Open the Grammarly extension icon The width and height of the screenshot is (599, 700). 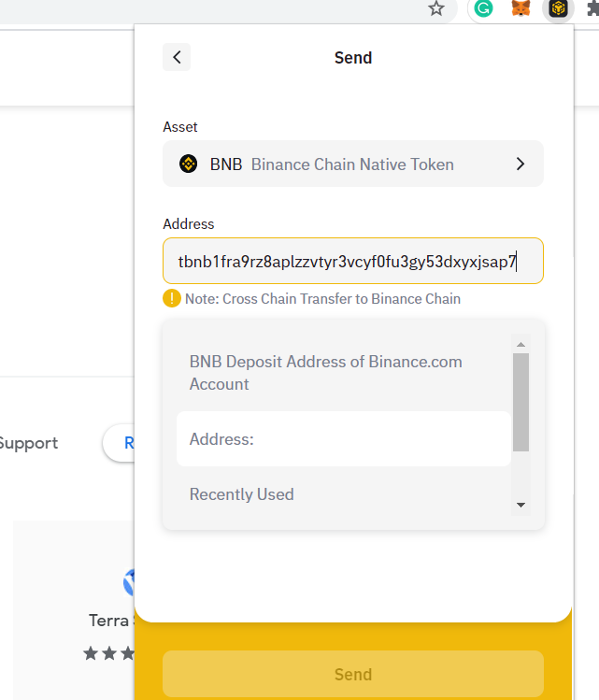tap(483, 8)
